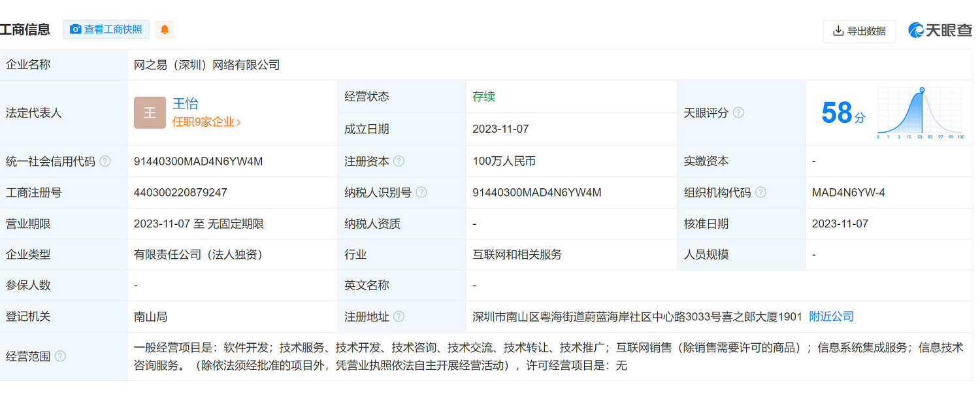Screen dimensions: 980x398
Task: Click the 王 avatar thumbnail
Action: tap(150, 112)
